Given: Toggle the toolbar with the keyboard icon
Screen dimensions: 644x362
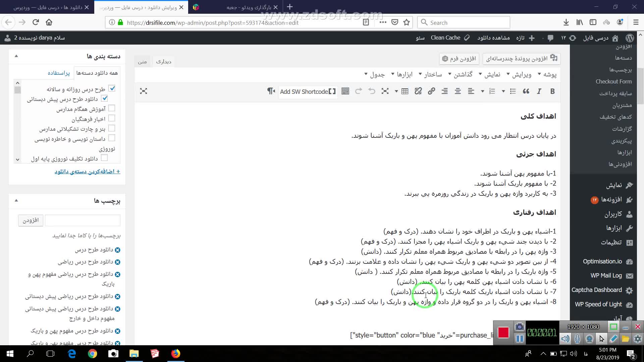Looking at the screenshot, I should coord(345,91).
